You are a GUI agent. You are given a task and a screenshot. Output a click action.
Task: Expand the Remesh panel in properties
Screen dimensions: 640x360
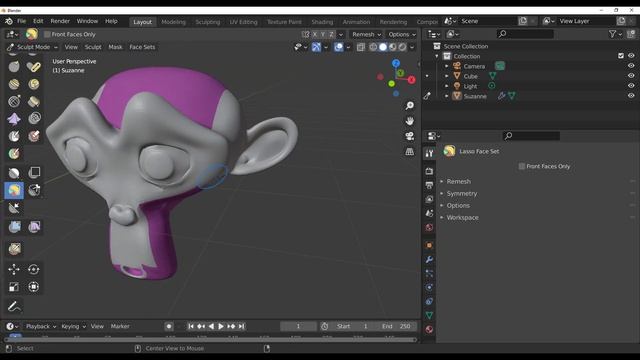[458, 181]
